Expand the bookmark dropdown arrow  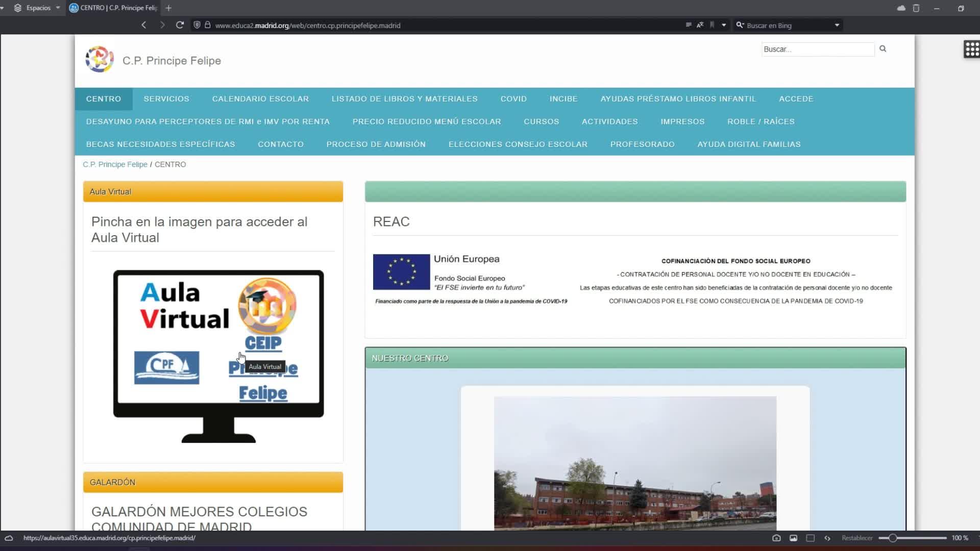[x=724, y=25]
